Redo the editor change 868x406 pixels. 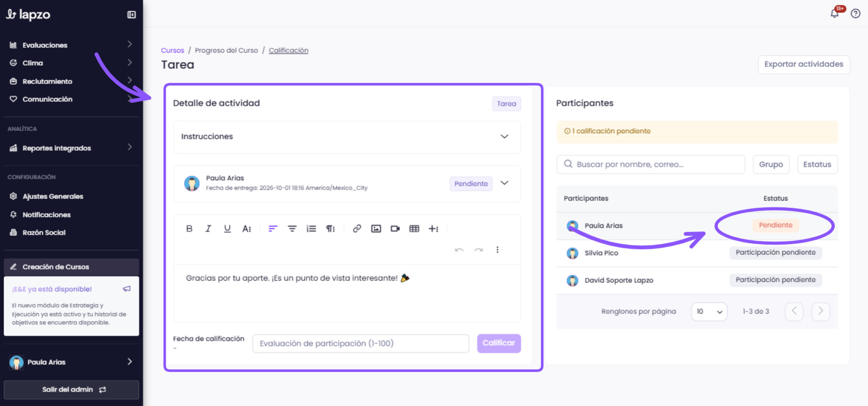point(479,250)
